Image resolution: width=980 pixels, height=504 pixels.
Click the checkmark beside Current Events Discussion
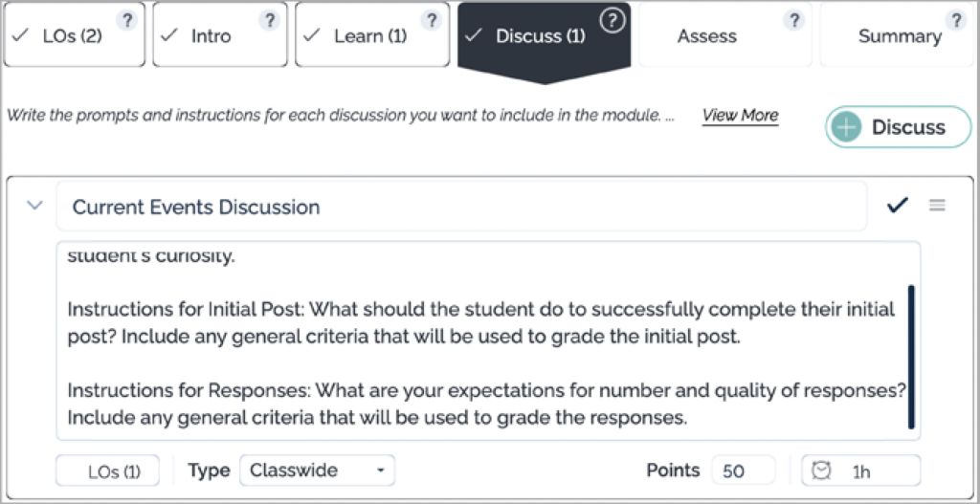(x=897, y=205)
